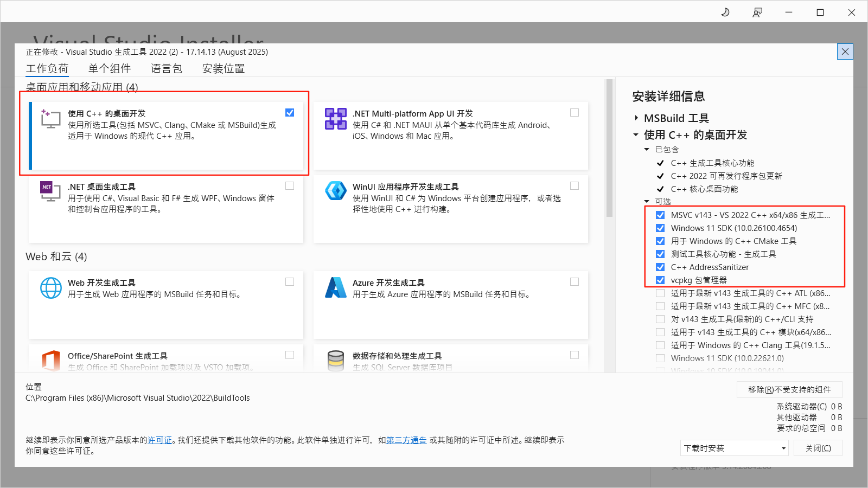Expand the MSBuild 工具 tree node
This screenshot has height=488, width=868.
pos(636,118)
